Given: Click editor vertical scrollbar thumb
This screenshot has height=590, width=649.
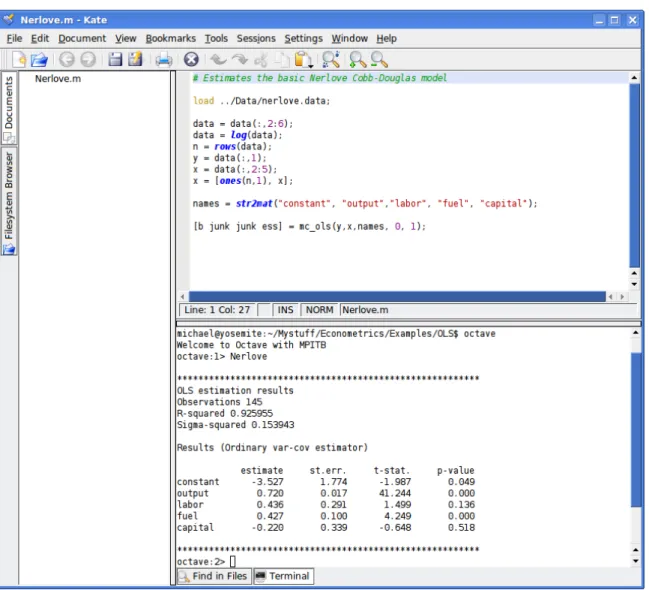Looking at the screenshot, I should click(634, 176).
